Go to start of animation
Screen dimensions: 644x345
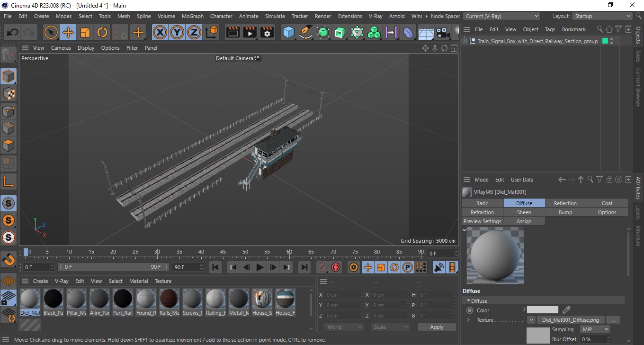(x=215, y=267)
